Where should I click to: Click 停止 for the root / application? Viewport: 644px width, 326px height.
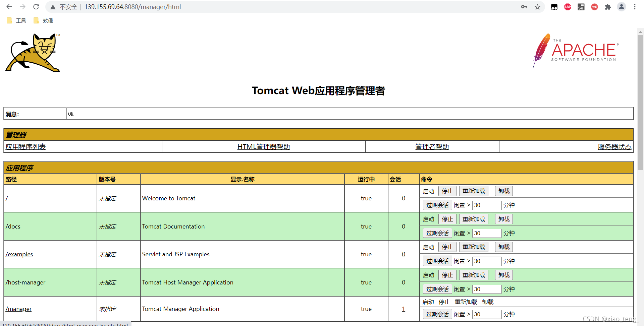point(447,191)
